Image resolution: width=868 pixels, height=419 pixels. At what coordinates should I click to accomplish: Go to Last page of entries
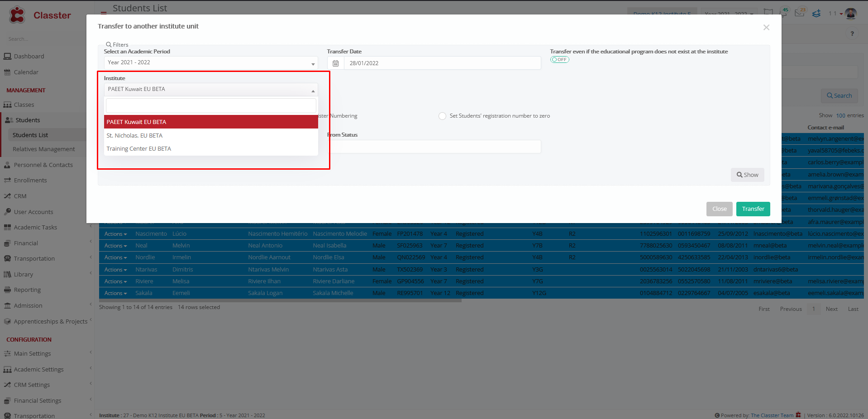point(853,309)
